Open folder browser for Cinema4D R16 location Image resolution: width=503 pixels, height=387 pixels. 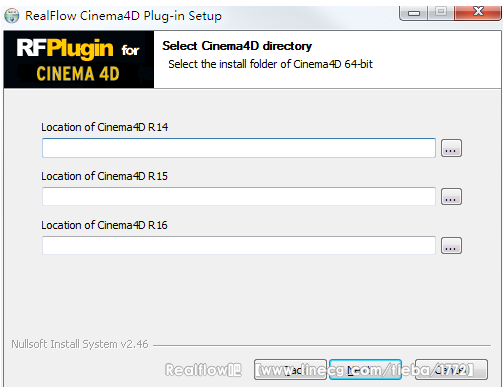[x=451, y=246]
